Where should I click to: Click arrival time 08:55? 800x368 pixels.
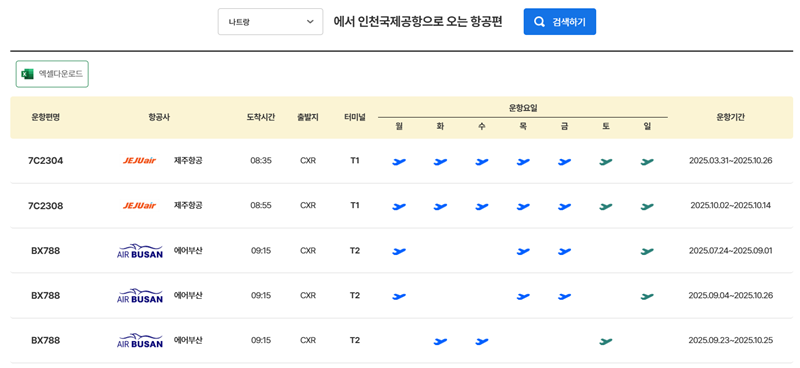tap(261, 206)
